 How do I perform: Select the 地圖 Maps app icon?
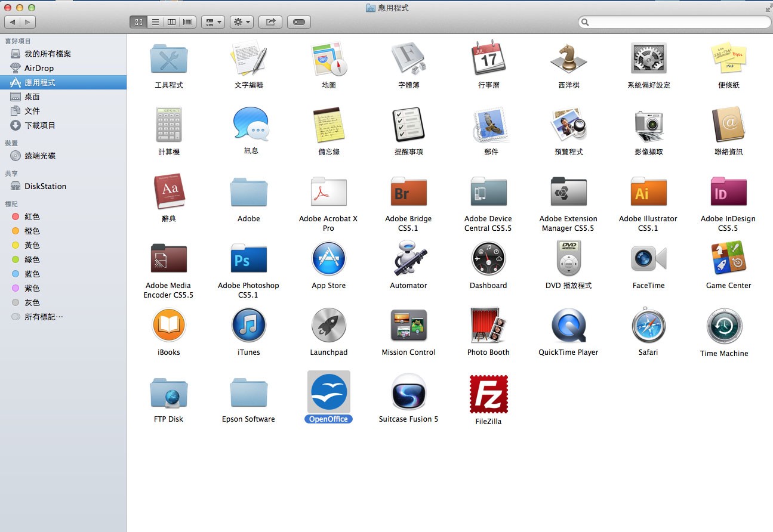click(x=329, y=59)
